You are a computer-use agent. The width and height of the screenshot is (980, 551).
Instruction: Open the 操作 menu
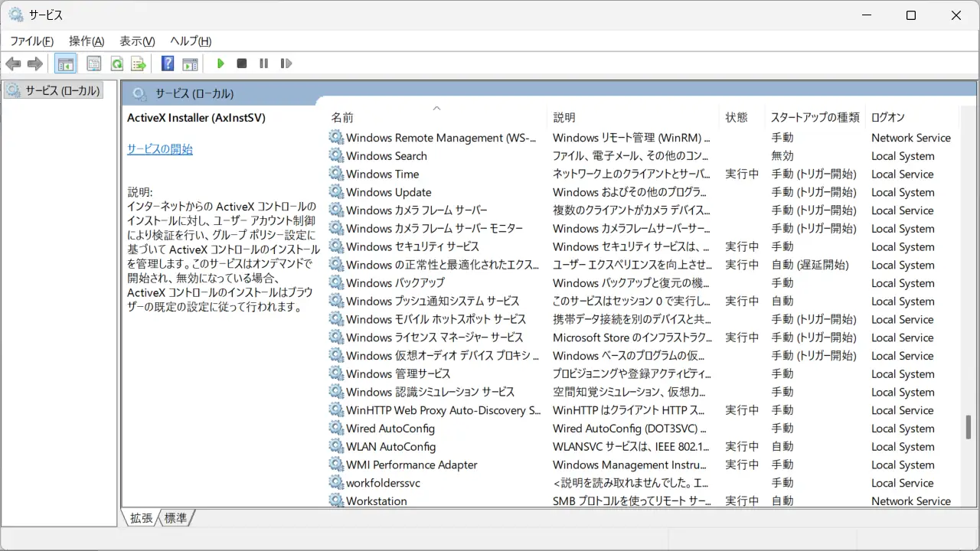(86, 41)
